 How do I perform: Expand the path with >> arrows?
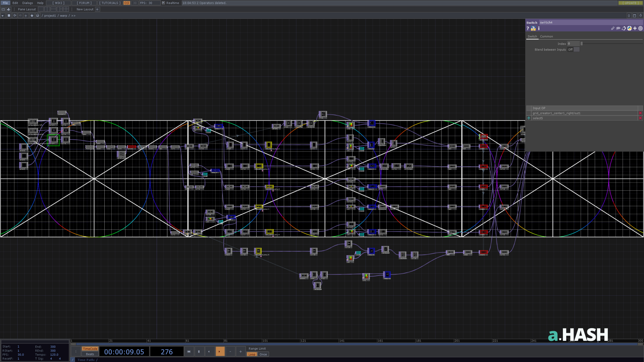73,16
